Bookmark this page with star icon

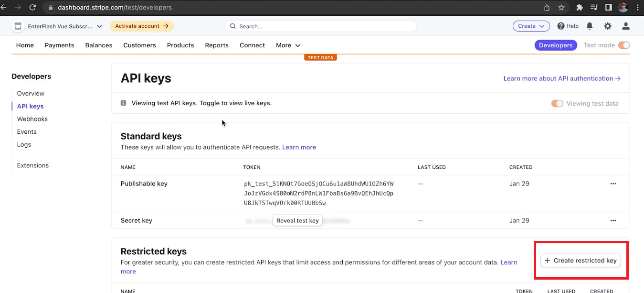click(x=561, y=8)
